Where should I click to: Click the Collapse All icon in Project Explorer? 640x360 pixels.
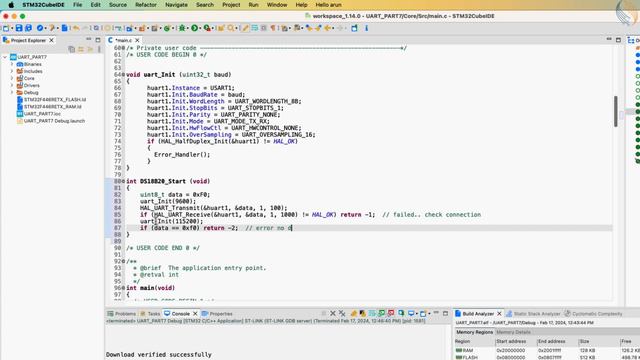pyautogui.click(x=72, y=49)
